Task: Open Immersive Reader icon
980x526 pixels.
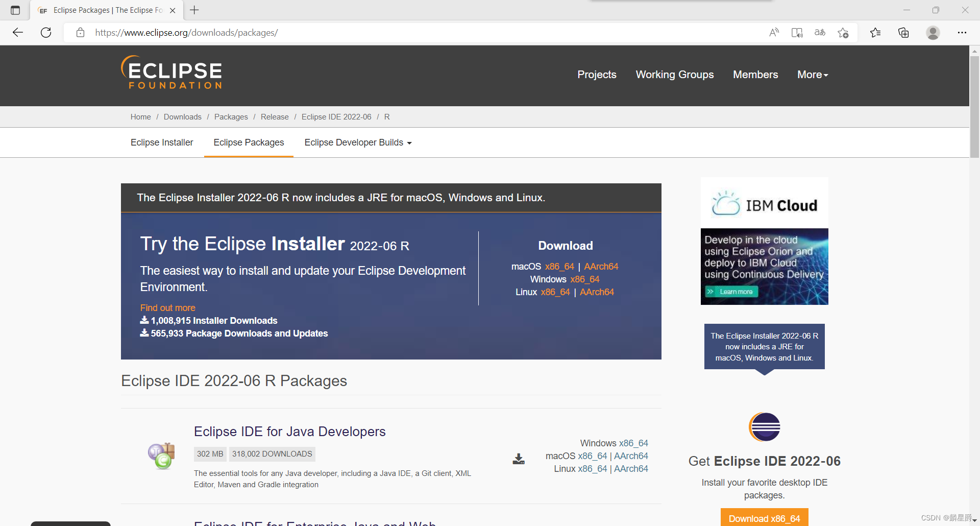Action: click(797, 33)
